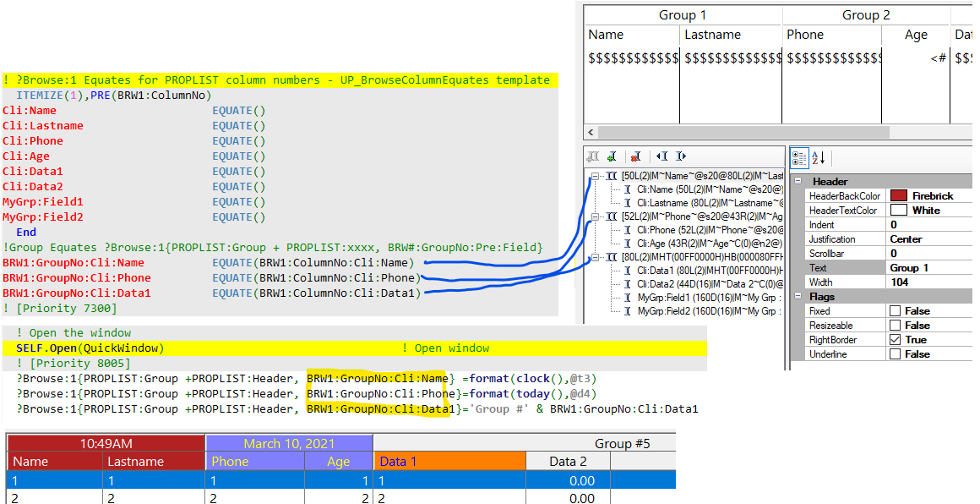Collapse the first group node starting with 50L(2)

595,176
